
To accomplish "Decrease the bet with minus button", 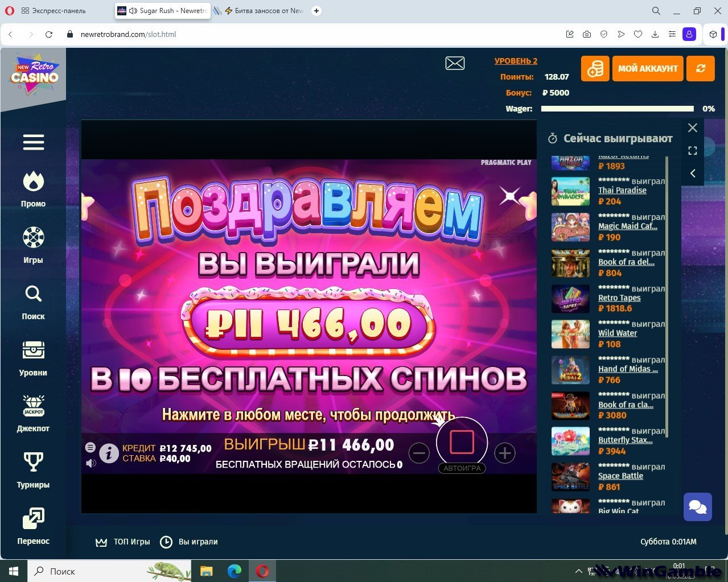I will (419, 453).
